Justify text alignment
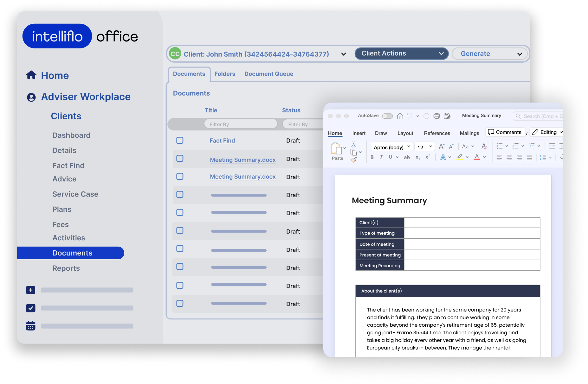The width and height of the screenshot is (588, 384). click(529, 157)
